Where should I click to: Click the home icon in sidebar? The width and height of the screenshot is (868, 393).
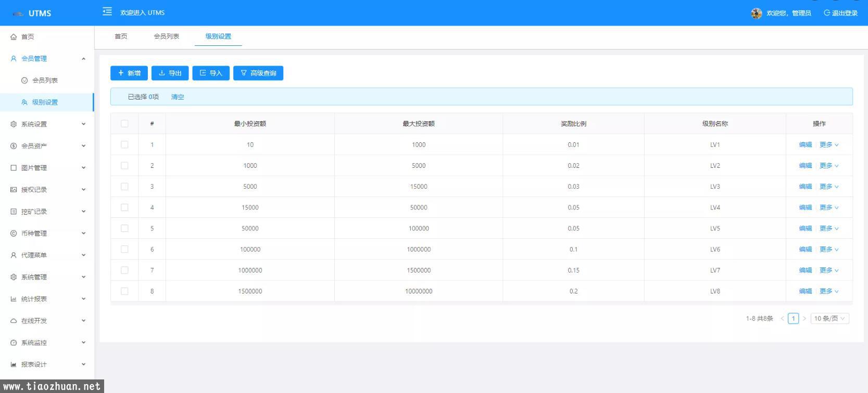click(x=14, y=37)
